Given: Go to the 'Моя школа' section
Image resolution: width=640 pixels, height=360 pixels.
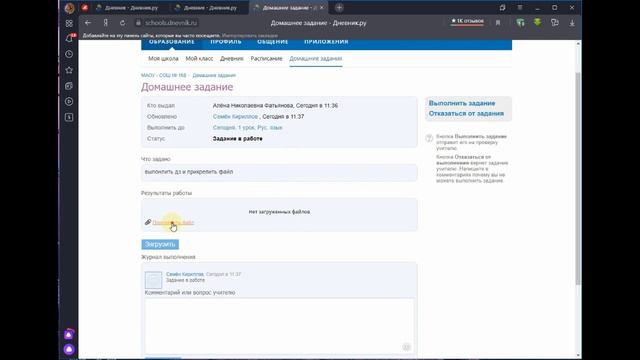Looking at the screenshot, I should coord(163,58).
